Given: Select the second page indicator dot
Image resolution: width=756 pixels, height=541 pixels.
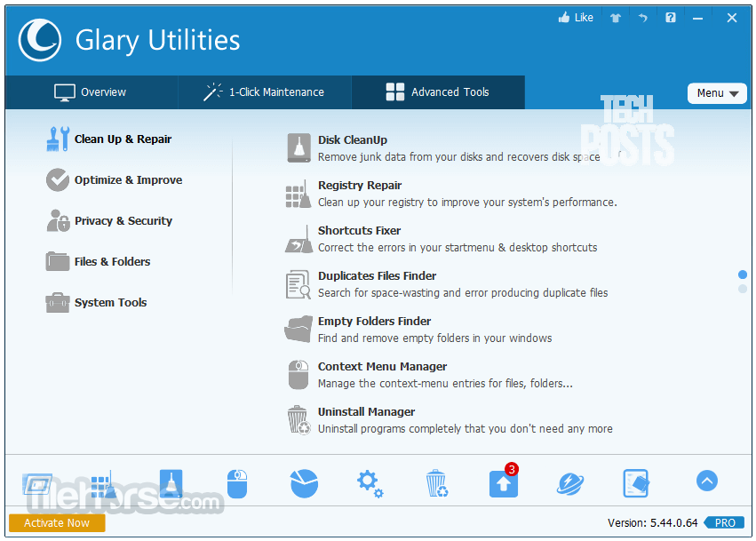Looking at the screenshot, I should 743,289.
